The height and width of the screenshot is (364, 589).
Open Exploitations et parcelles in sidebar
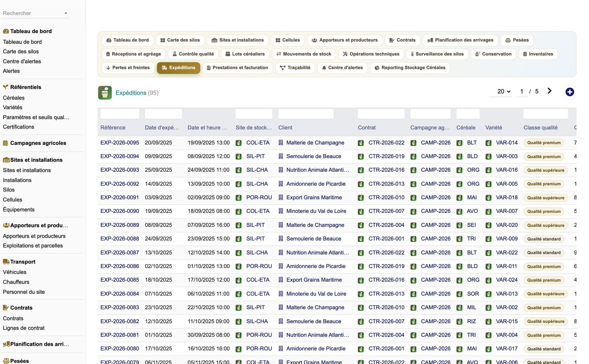pos(33,246)
